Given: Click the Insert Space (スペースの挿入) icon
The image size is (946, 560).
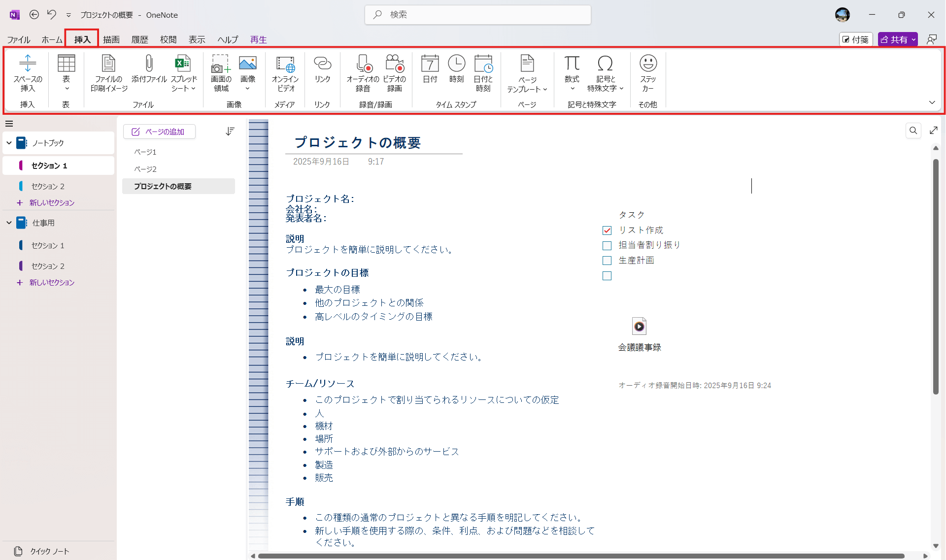Looking at the screenshot, I should coord(28,64).
